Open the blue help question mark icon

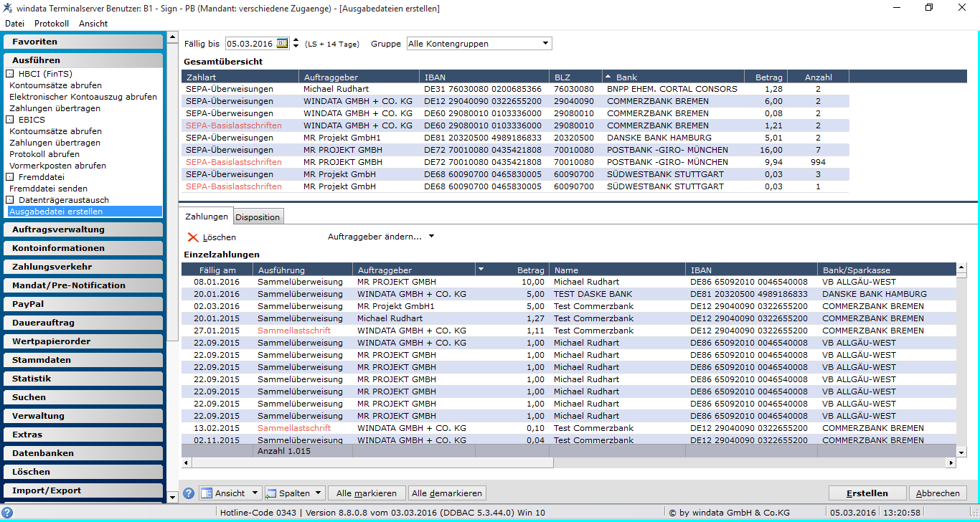[x=189, y=493]
